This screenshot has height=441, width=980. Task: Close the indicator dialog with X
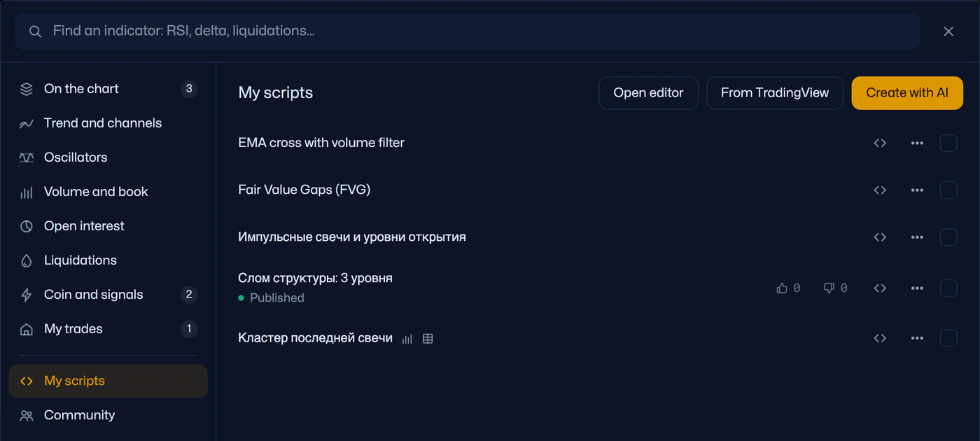(x=948, y=31)
